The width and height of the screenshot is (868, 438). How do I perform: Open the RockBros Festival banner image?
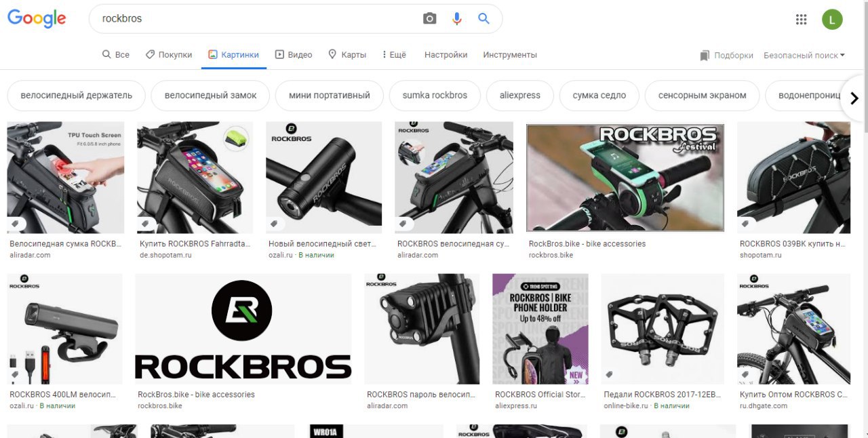click(x=625, y=178)
